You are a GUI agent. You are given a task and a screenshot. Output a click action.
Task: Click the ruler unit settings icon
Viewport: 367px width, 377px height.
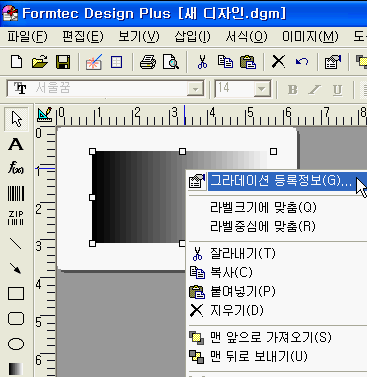pos(45,114)
